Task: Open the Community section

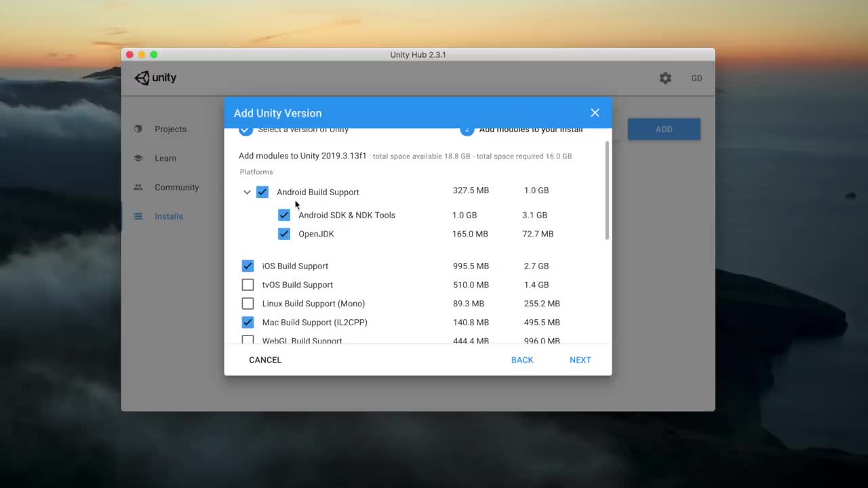Action: tap(176, 187)
